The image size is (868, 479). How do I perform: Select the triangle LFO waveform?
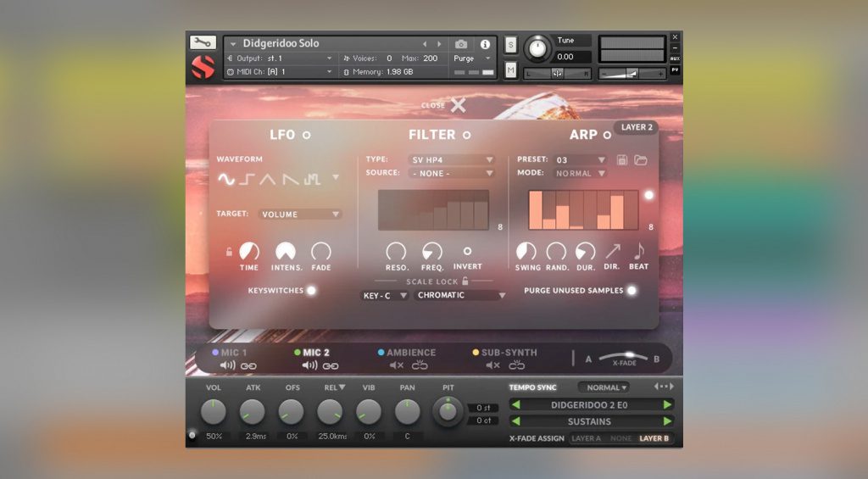coord(268,179)
